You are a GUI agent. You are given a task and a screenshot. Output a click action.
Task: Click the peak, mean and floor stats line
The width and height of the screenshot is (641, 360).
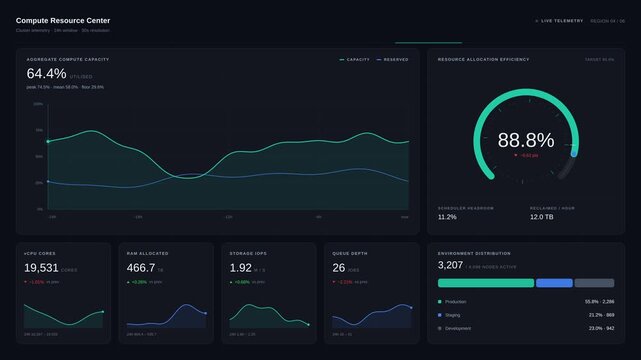pyautogui.click(x=65, y=87)
